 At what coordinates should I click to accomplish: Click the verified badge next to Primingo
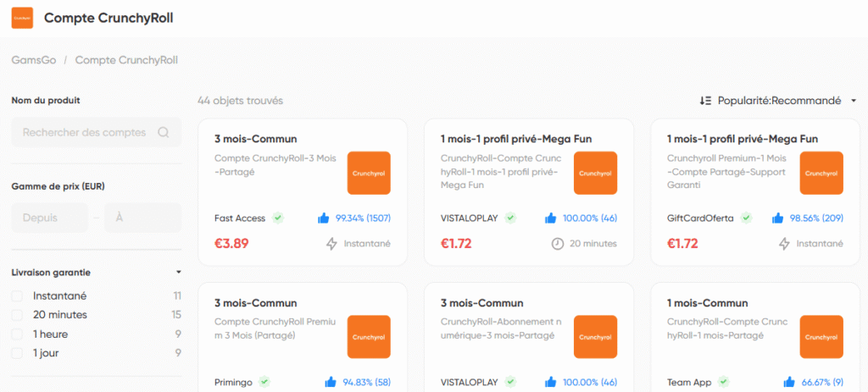tap(264, 382)
